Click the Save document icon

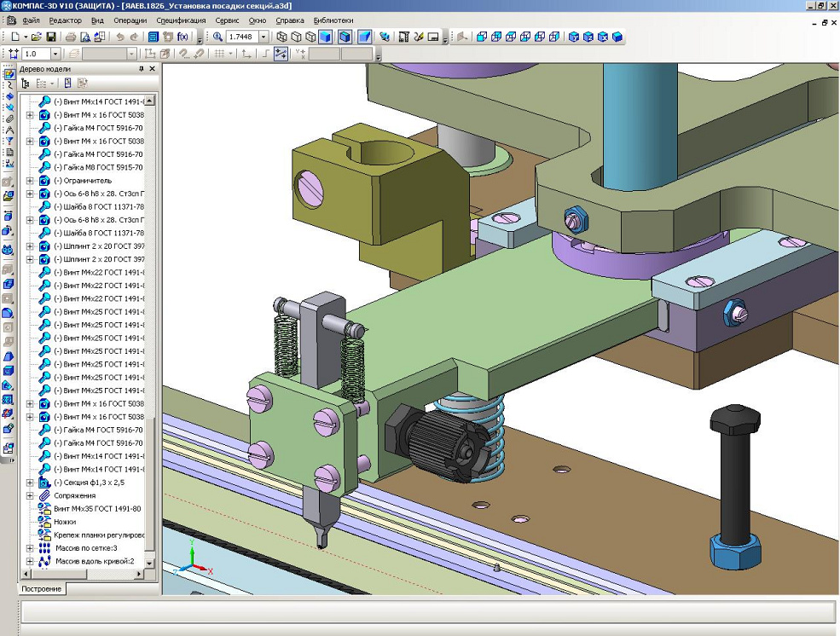click(x=51, y=38)
